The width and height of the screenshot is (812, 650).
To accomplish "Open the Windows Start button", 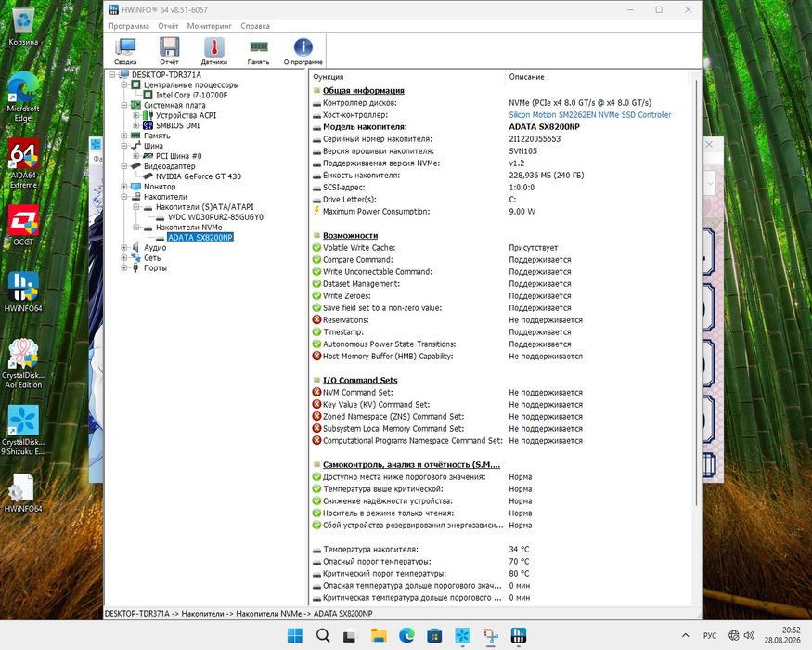I will pos(295,635).
